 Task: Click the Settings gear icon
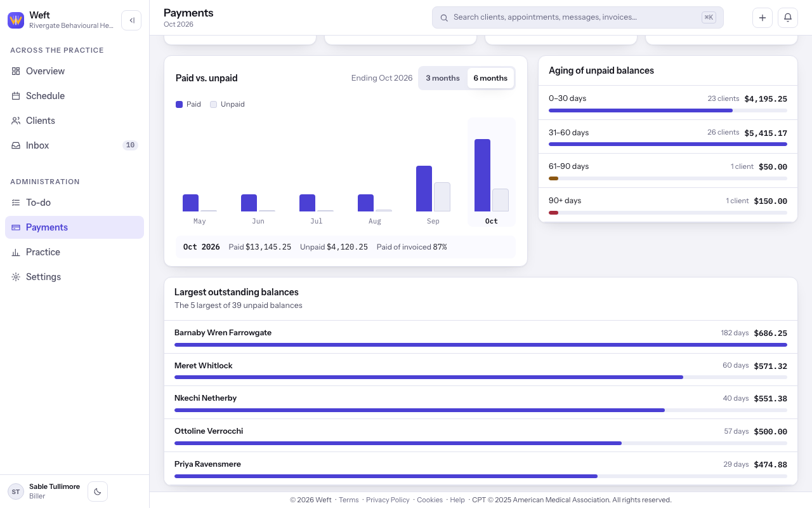[x=16, y=277]
